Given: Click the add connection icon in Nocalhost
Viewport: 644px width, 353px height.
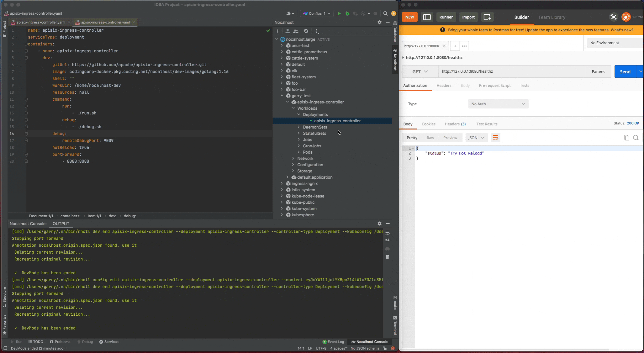Looking at the screenshot, I should coord(277,31).
